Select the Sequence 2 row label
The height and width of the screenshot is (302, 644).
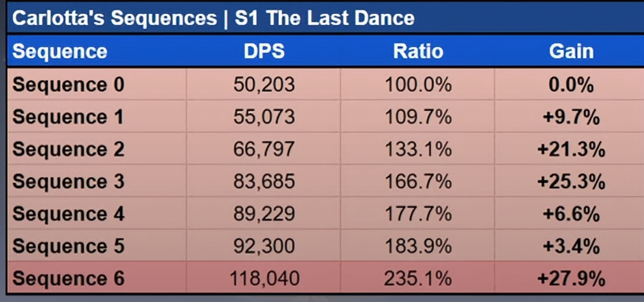pos(68,149)
